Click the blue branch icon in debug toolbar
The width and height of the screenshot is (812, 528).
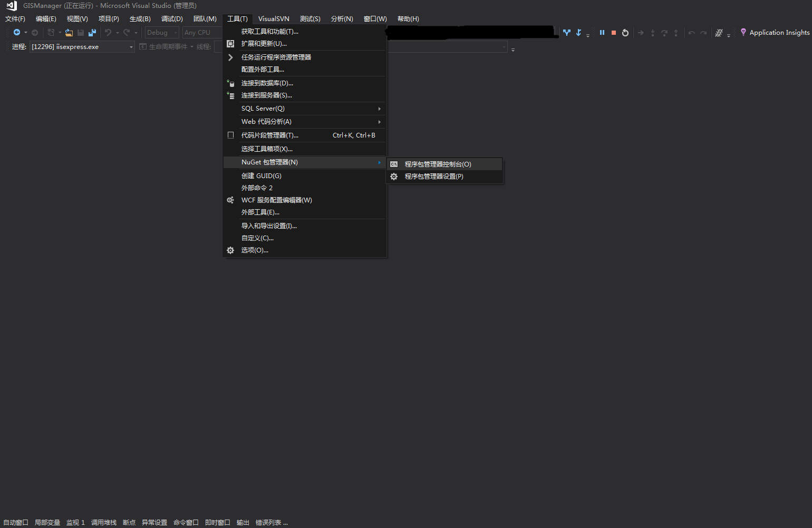click(x=567, y=33)
